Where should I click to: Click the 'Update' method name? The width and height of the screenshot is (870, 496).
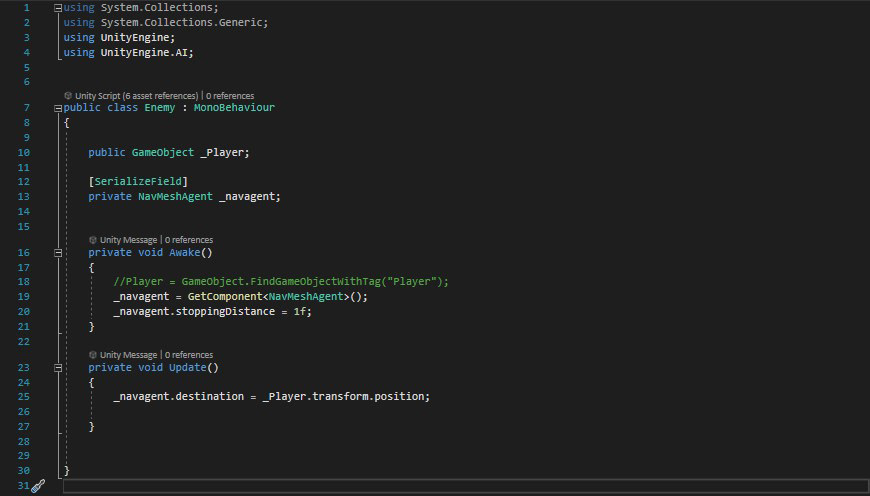(187, 367)
